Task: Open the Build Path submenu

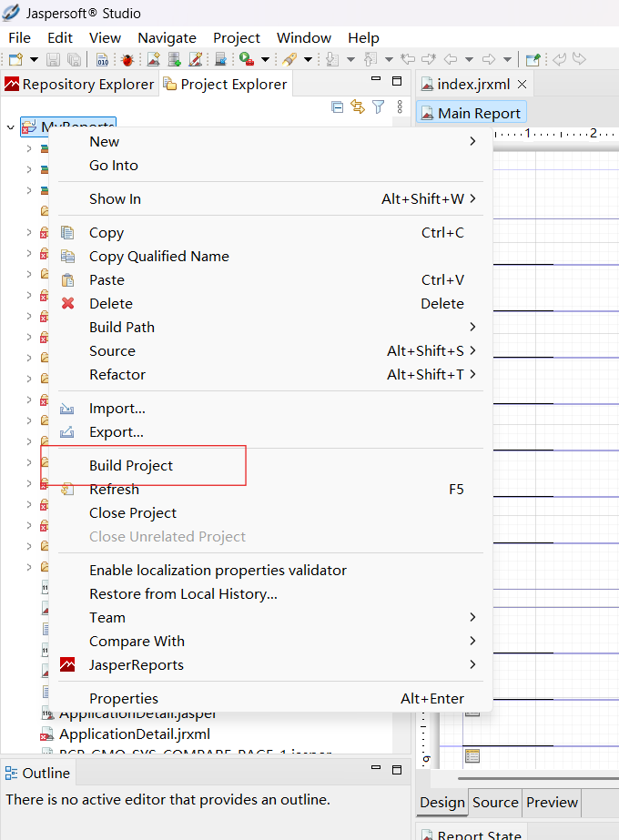Action: pyautogui.click(x=270, y=328)
